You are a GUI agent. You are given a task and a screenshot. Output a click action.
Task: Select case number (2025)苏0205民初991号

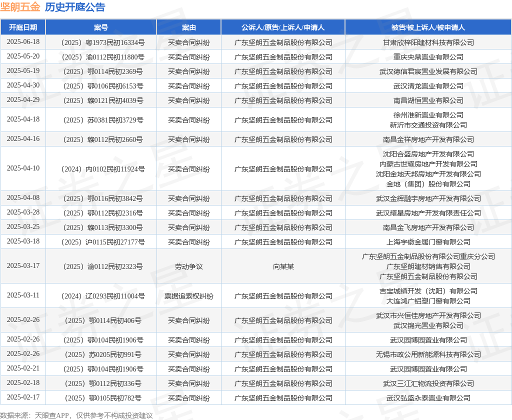[103, 354]
